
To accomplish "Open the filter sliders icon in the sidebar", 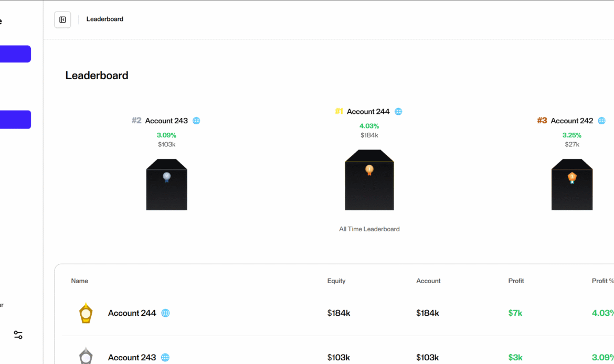I will tap(18, 335).
